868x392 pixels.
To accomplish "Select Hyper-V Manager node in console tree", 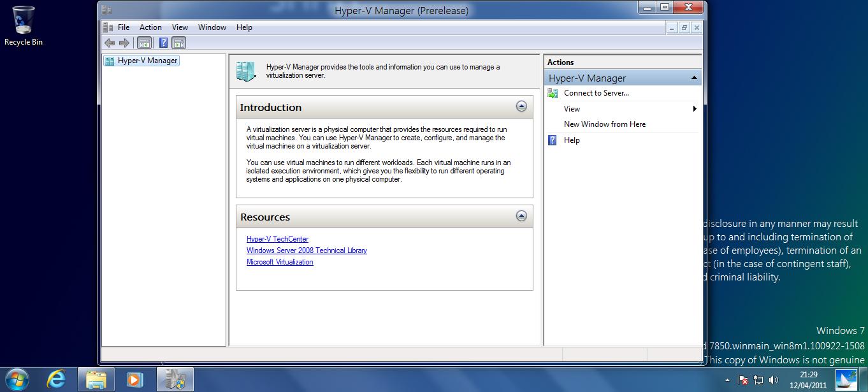I will [x=141, y=61].
